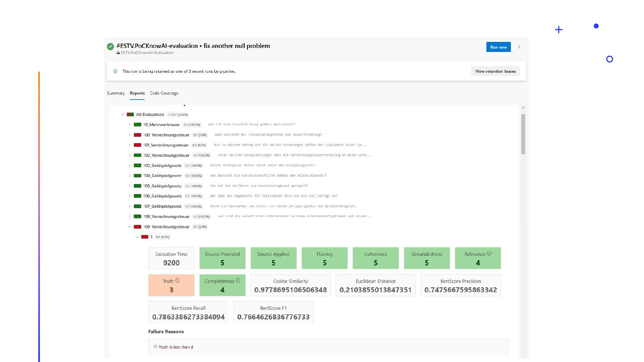Screen dimensions: 644x362
Task: Select the 101_Verrechnungssteuer red status row
Action: [x=166, y=145]
